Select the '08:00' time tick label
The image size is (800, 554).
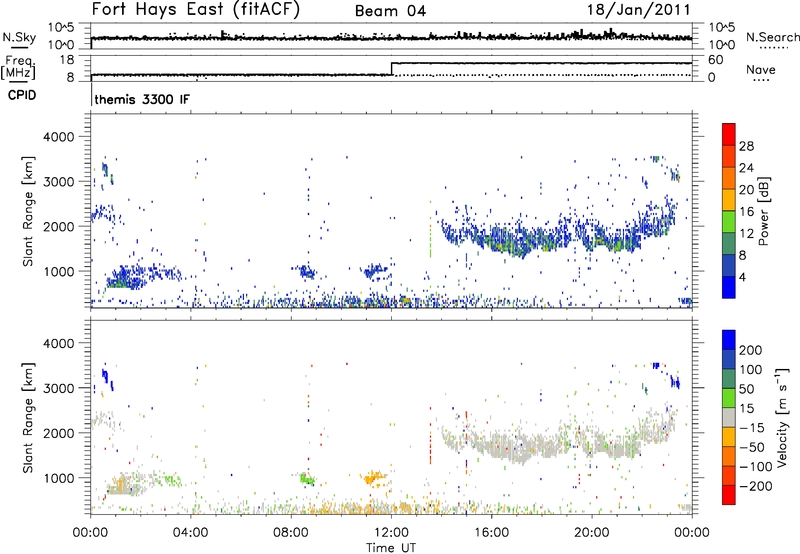[x=291, y=533]
